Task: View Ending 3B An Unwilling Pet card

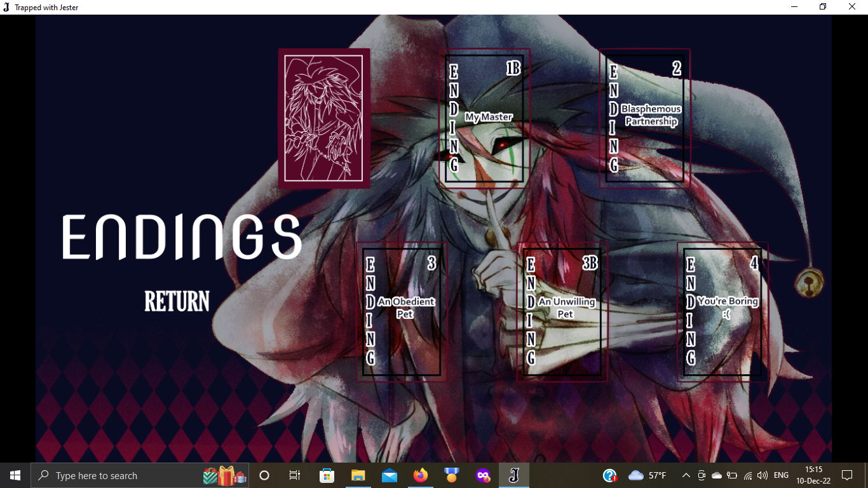Action: [x=562, y=311]
